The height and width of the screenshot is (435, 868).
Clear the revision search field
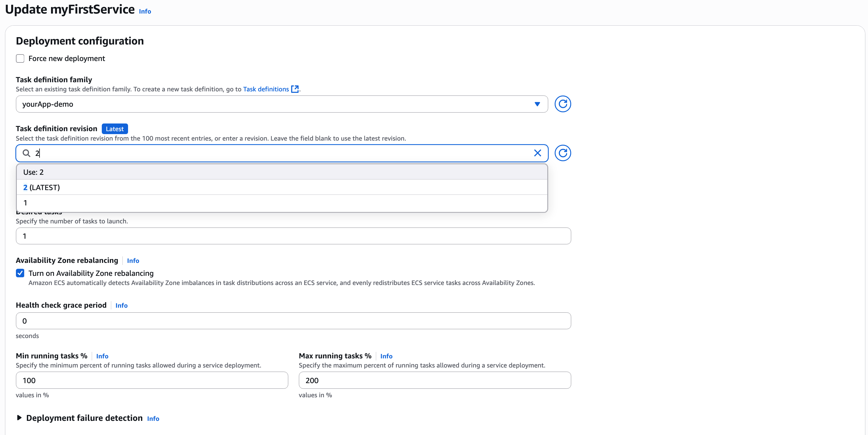point(538,153)
